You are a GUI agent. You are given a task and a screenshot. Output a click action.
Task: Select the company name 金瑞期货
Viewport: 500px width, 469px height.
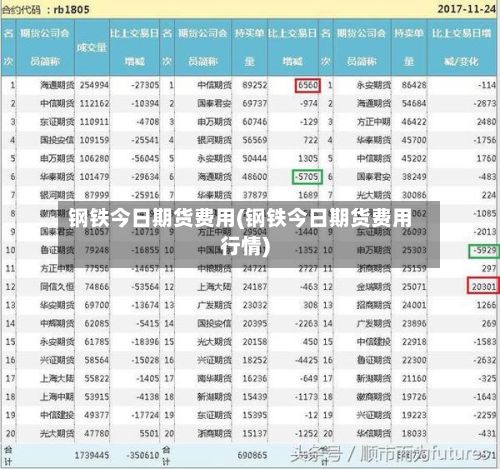coord(373,287)
